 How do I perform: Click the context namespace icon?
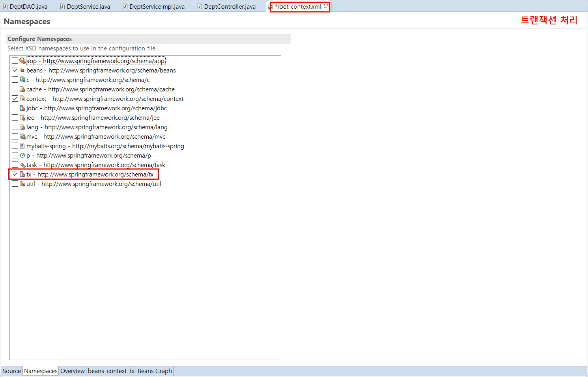coord(22,98)
